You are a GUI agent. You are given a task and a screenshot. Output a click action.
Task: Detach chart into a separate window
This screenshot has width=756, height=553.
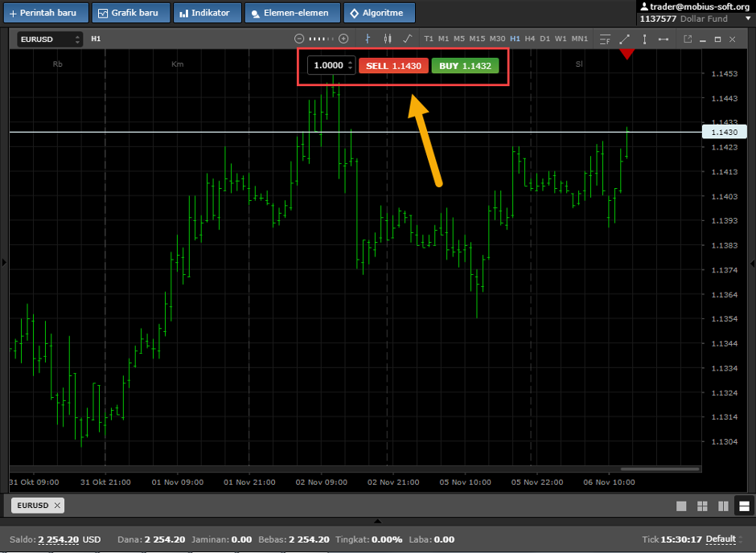point(688,39)
